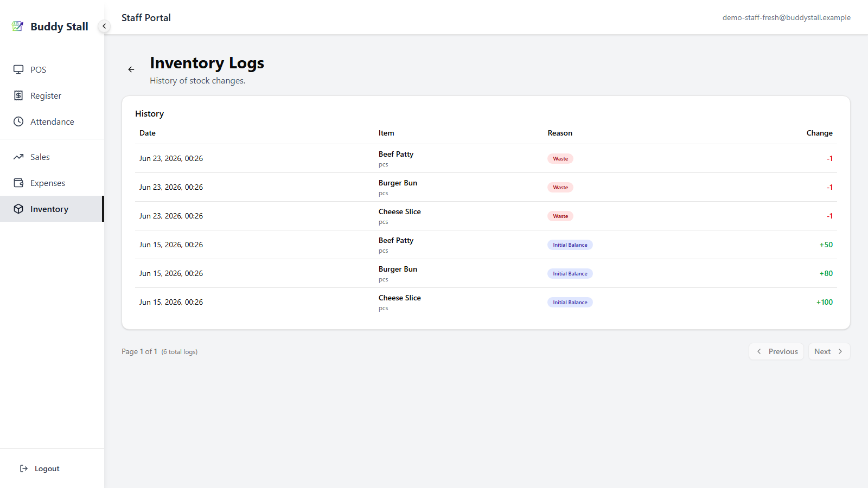This screenshot has height=488, width=868.
Task: Click the Logout text label
Action: pyautogui.click(x=47, y=468)
